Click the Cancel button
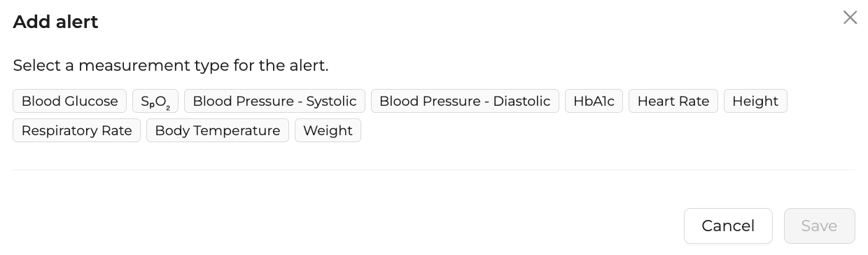This screenshot has height=255, width=868. point(728,226)
